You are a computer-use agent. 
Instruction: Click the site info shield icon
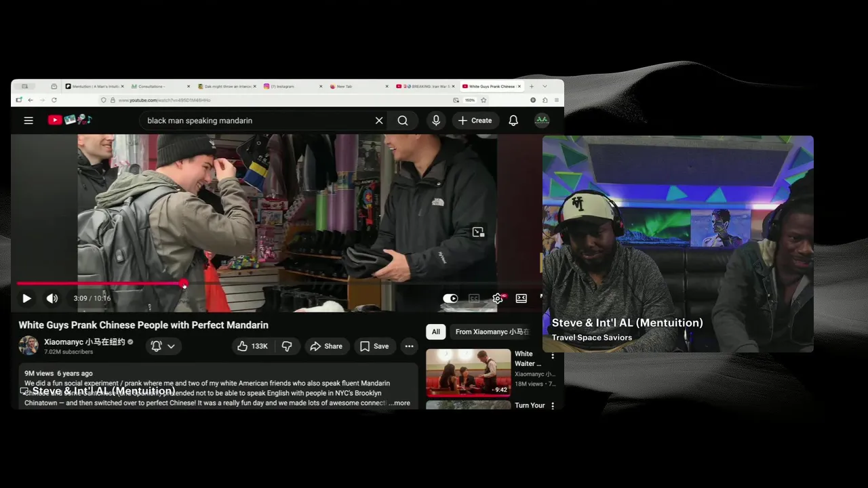point(103,100)
